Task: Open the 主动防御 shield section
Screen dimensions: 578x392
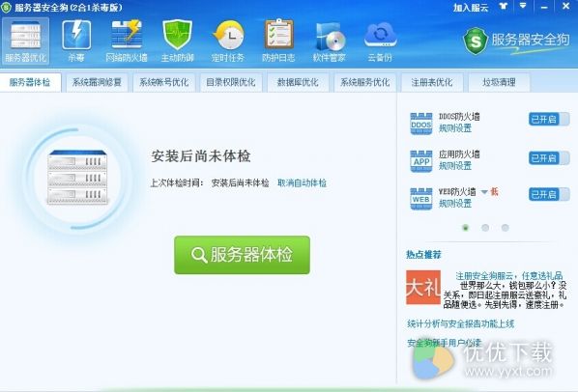Action: 177,41
